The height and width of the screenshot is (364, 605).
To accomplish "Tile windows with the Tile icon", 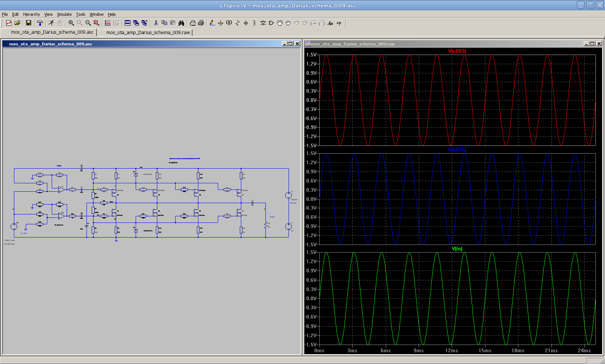I will coord(128,23).
